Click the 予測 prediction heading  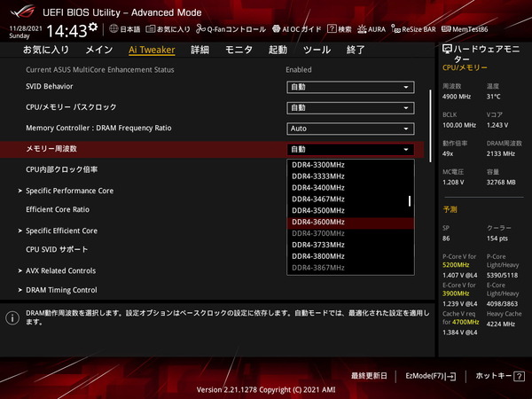pos(450,209)
